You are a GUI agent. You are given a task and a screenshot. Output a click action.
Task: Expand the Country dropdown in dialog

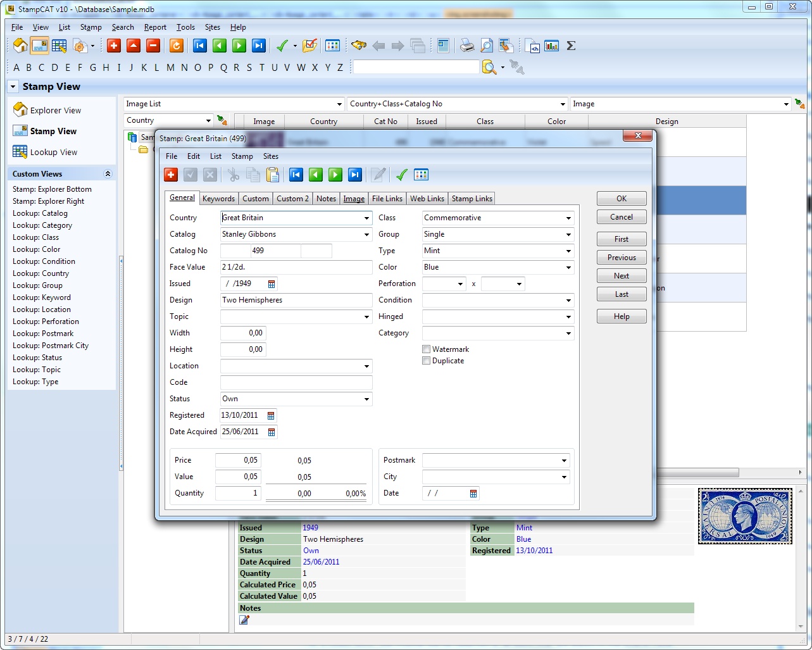tap(366, 218)
